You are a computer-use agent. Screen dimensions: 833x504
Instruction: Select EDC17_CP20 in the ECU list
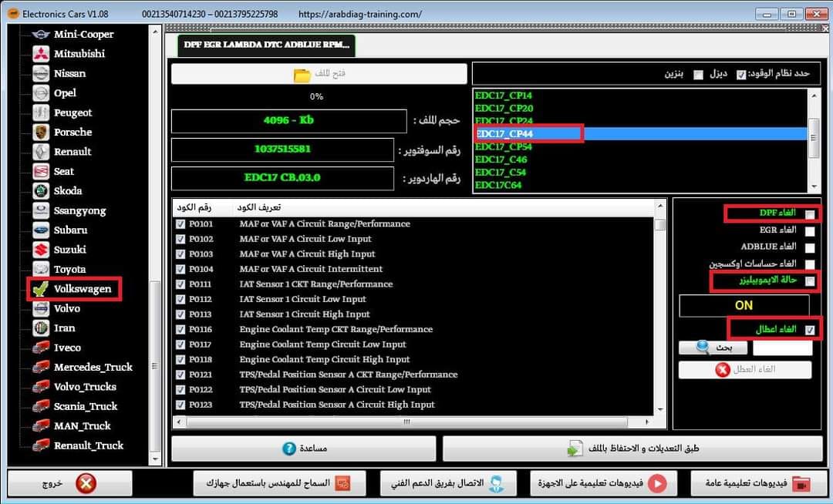pos(504,108)
